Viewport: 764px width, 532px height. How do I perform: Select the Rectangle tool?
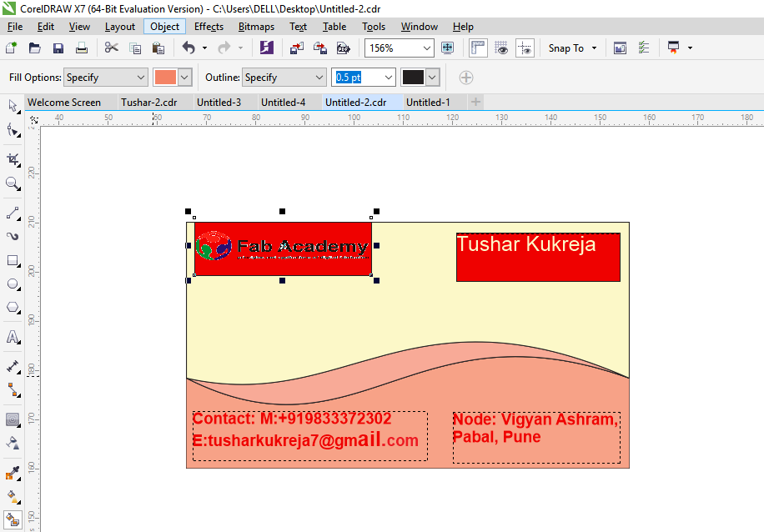[x=13, y=261]
